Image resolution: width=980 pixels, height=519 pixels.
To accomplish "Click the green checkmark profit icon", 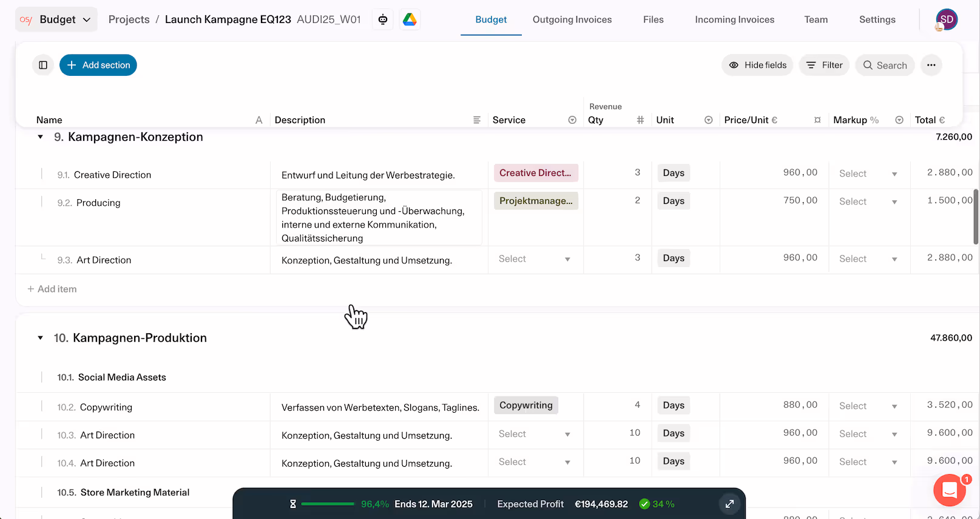I will pos(644,504).
